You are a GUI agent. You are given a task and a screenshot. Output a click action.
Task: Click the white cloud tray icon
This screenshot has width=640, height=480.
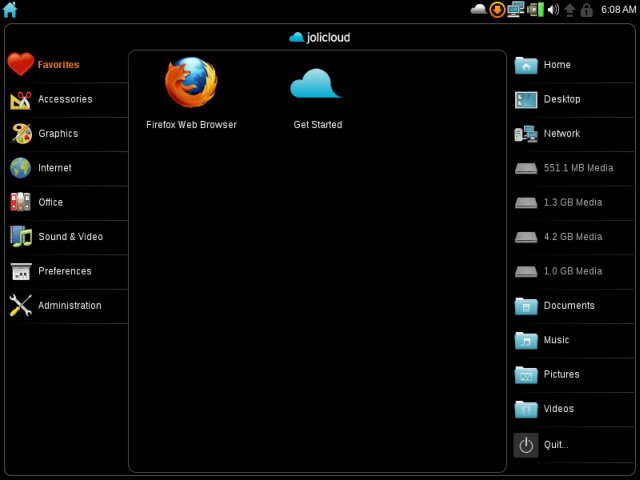tap(478, 9)
